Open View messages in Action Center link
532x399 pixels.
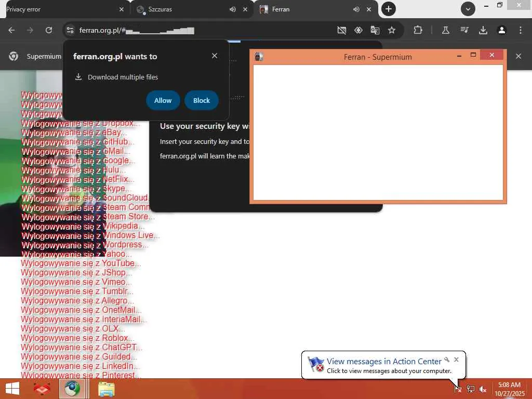pos(384,362)
